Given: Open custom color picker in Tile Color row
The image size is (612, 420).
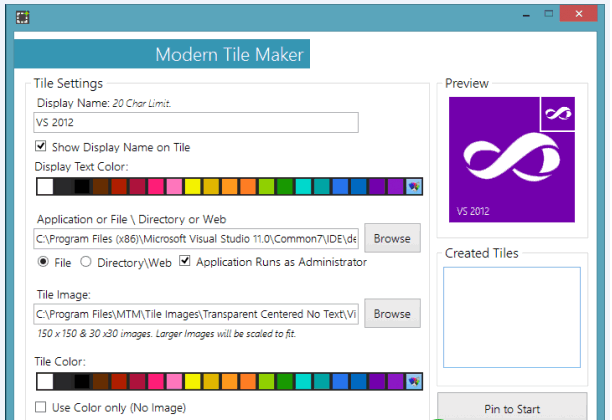Looking at the screenshot, I should (414, 381).
